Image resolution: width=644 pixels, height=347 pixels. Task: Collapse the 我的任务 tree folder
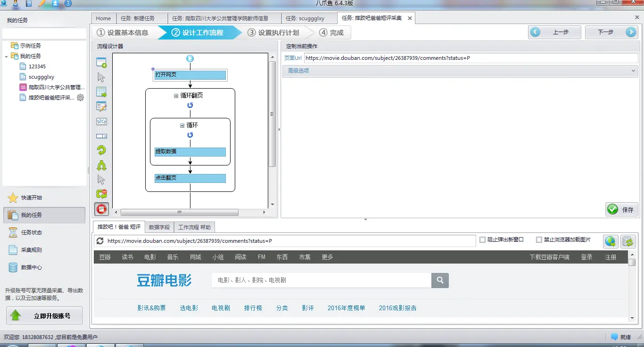pos(6,56)
